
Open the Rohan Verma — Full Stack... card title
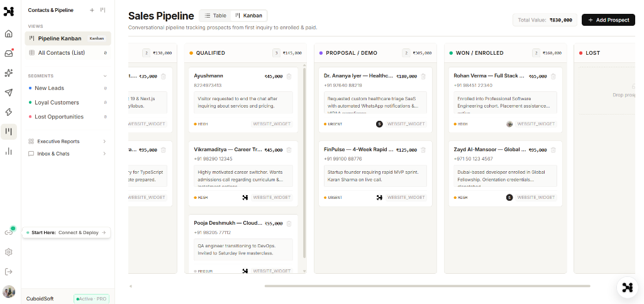pyautogui.click(x=489, y=76)
